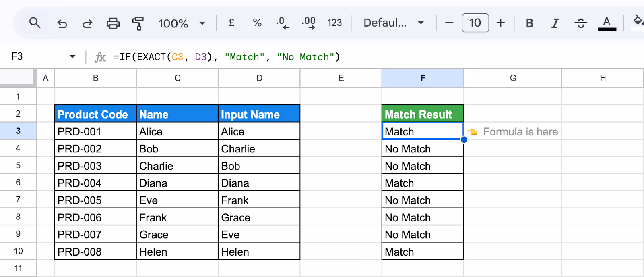The width and height of the screenshot is (644, 277).
Task: Select the Paint format roller icon
Action: click(138, 23)
